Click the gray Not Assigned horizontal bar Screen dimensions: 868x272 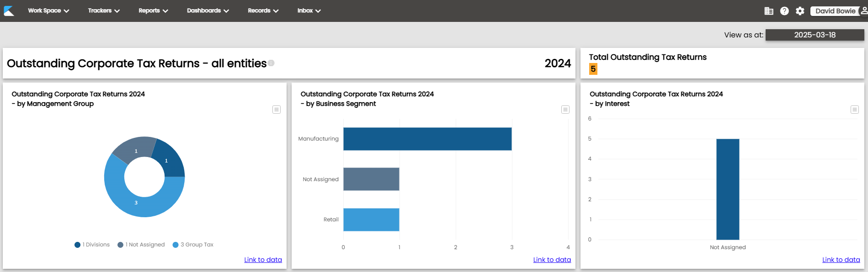coord(371,179)
